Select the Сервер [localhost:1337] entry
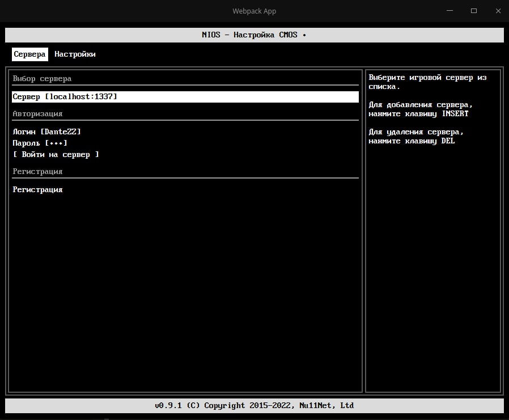The width and height of the screenshot is (509, 420). [x=185, y=97]
